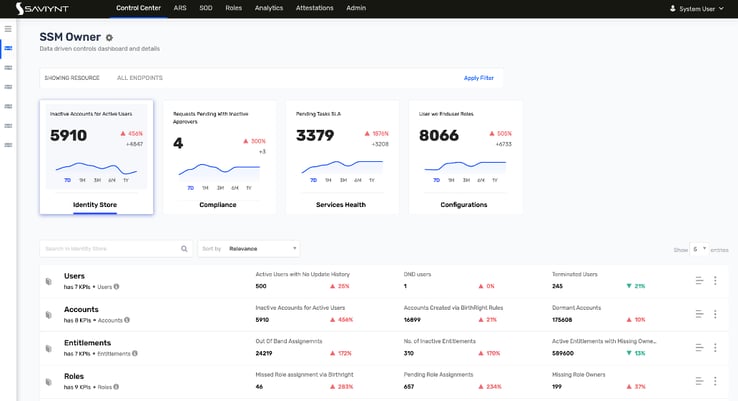This screenshot has height=401, width=738.
Task: Click the list icon for the Roles row
Action: 699,381
